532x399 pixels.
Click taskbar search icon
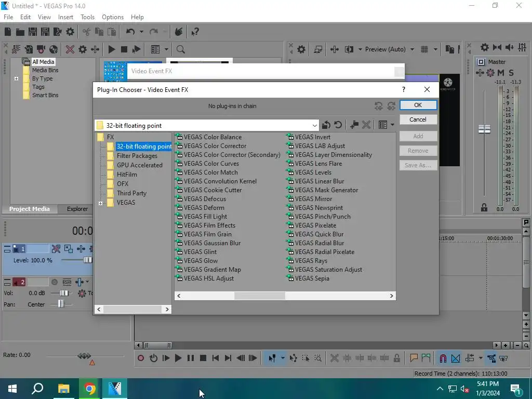[x=37, y=389]
